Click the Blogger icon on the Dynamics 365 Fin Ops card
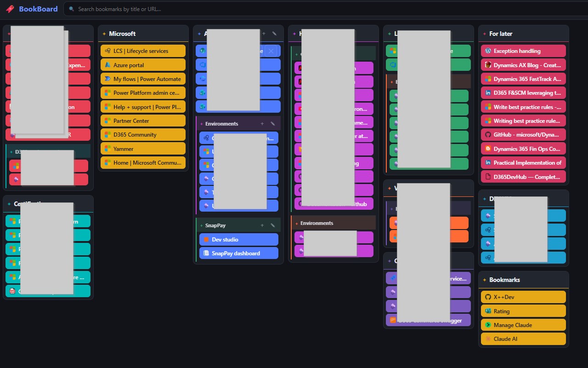 (x=488, y=149)
